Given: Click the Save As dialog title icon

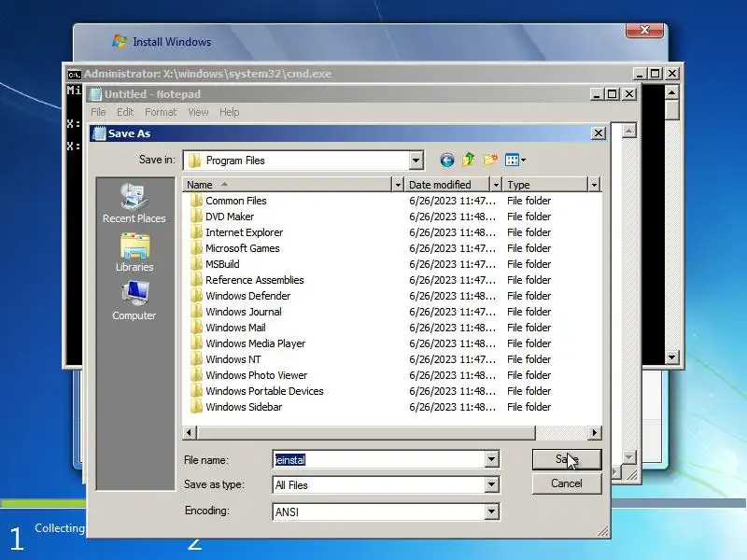Looking at the screenshot, I should (x=99, y=133).
